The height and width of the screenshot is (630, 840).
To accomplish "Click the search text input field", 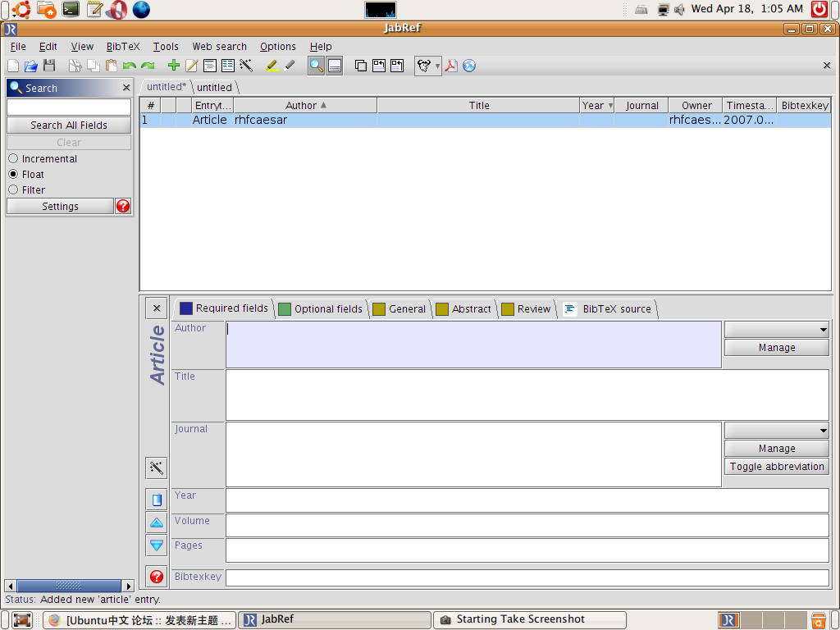I will click(69, 107).
